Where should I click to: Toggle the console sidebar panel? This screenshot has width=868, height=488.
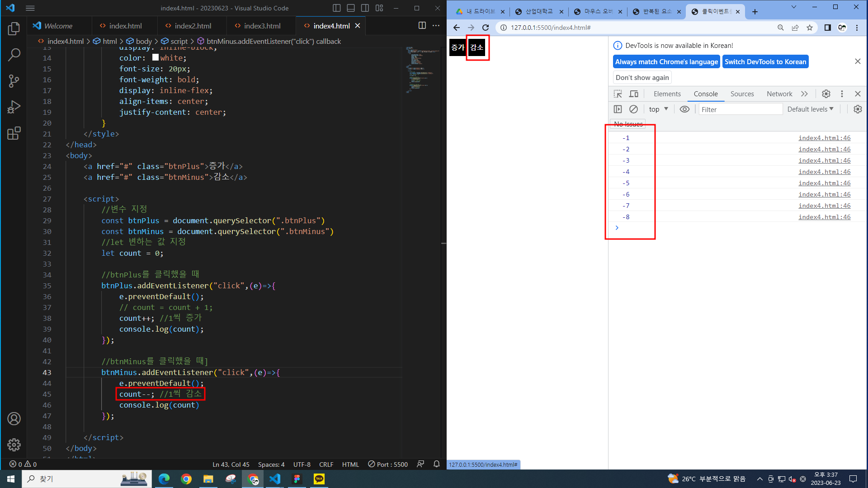(618, 109)
